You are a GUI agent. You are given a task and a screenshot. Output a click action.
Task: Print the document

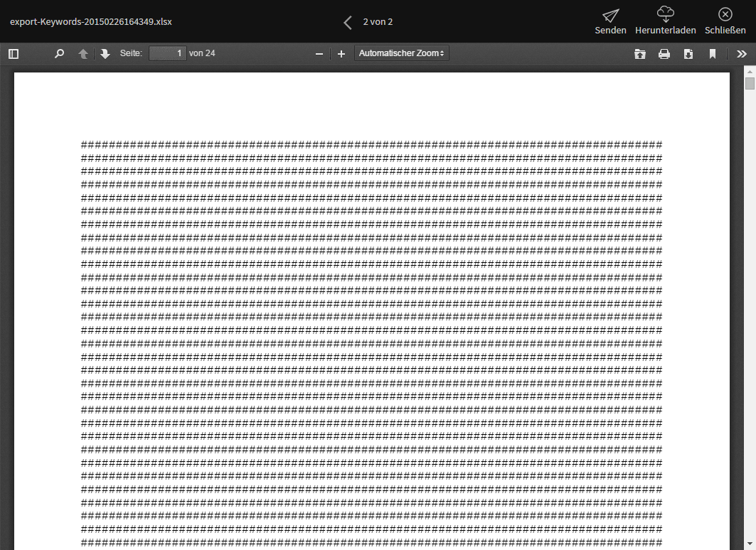(664, 54)
